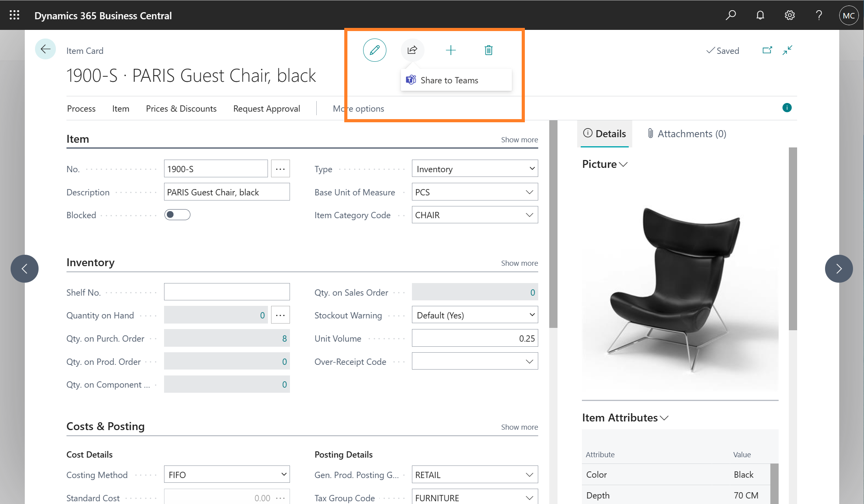Toggle the Blocked switch off
The height and width of the screenshot is (504, 864).
(x=177, y=215)
